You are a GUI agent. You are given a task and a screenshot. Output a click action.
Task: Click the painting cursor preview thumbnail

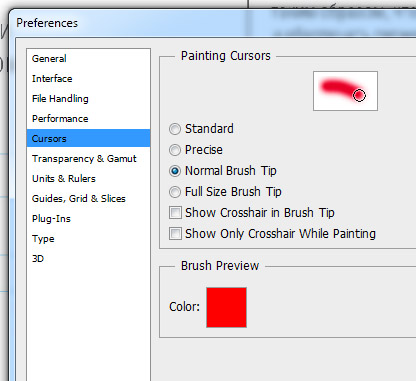point(345,91)
